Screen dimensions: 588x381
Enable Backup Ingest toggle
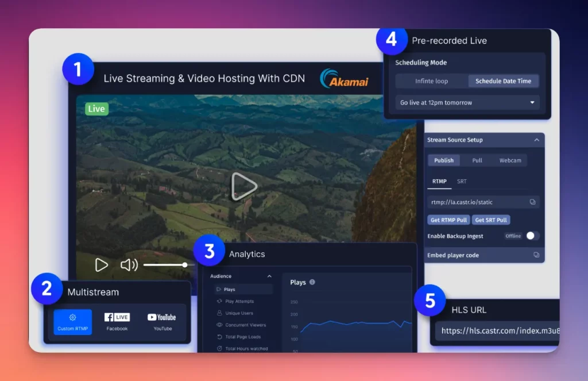coord(531,236)
